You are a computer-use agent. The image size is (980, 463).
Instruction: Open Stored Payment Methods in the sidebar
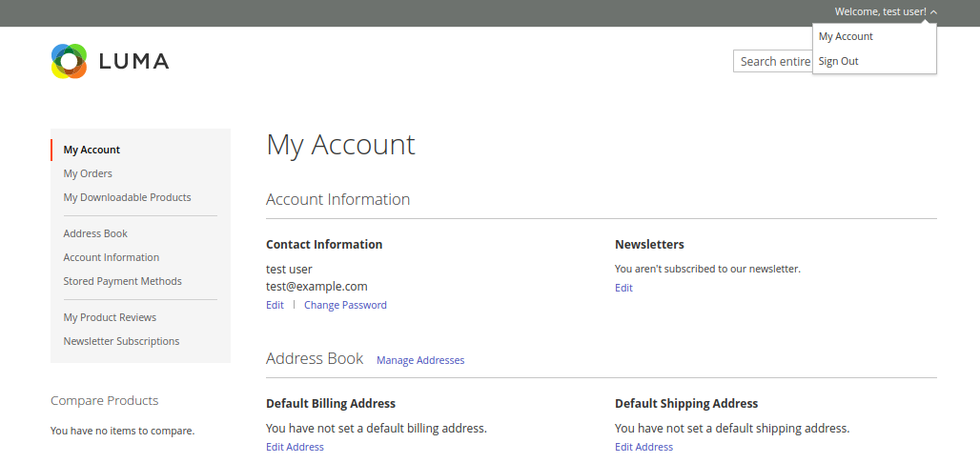(122, 281)
